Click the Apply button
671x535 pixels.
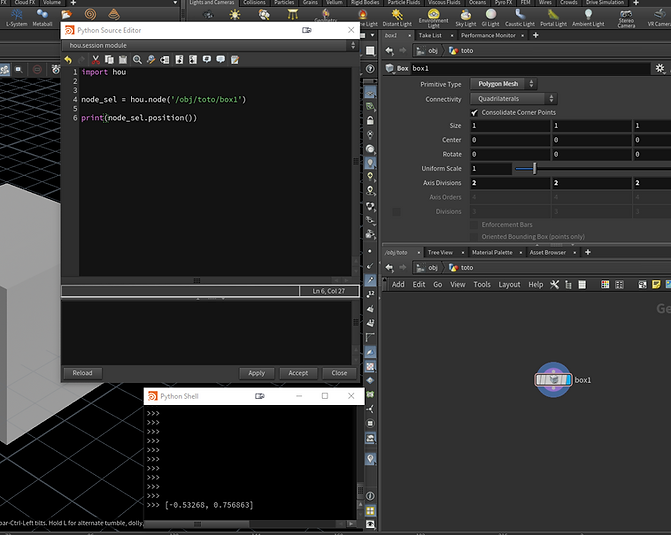(x=257, y=373)
